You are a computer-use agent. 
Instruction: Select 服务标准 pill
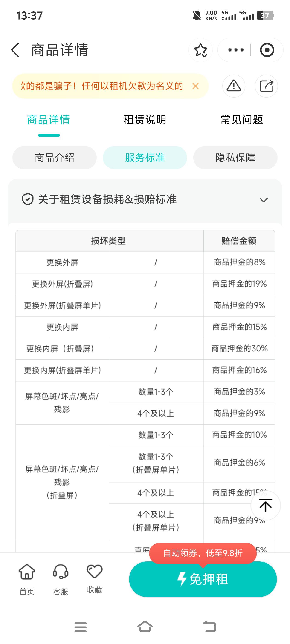point(145,158)
